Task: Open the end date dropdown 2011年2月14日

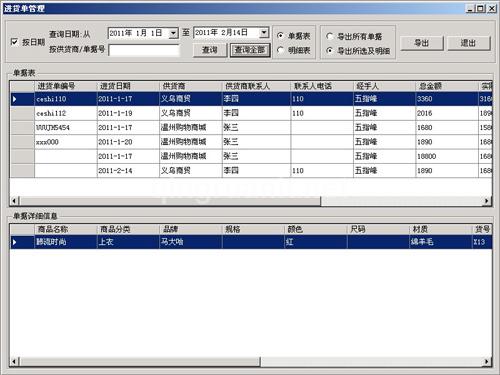Action: click(x=264, y=33)
